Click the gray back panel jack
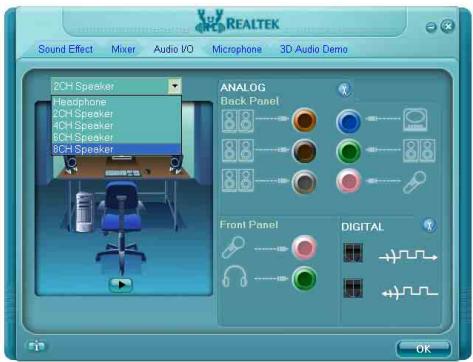Image resolution: width=473 pixels, height=362 pixels. click(x=304, y=182)
